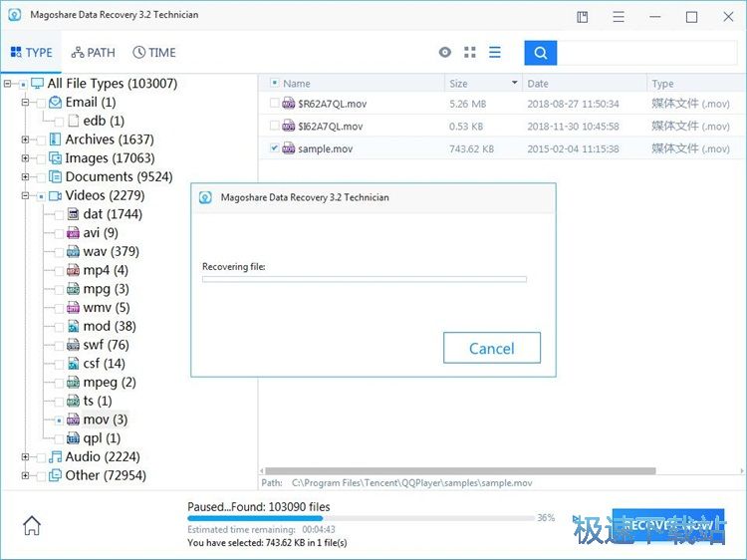Collapse the Email tree node
Viewport: 747px width, 560px height.
(x=25, y=102)
